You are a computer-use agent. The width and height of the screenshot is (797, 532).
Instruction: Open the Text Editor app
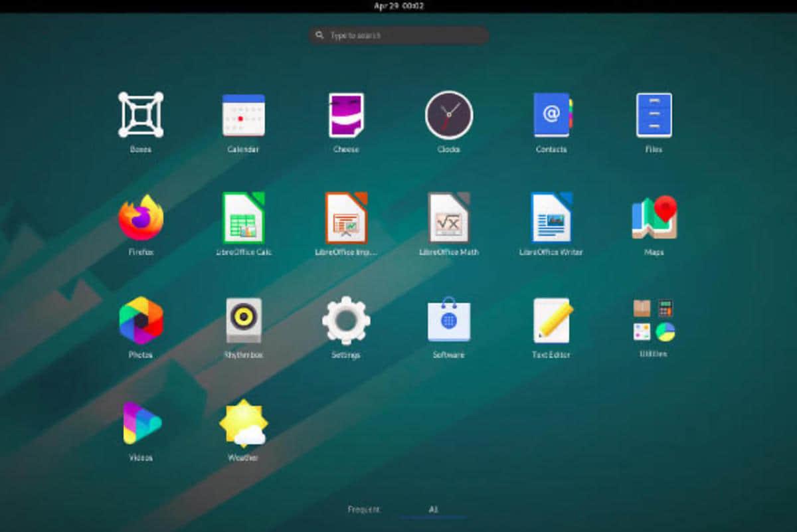point(551,321)
